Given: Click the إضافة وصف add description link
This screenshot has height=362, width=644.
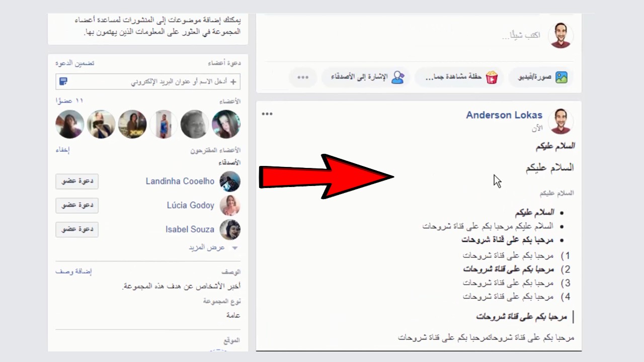Looking at the screenshot, I should pyautogui.click(x=73, y=271).
